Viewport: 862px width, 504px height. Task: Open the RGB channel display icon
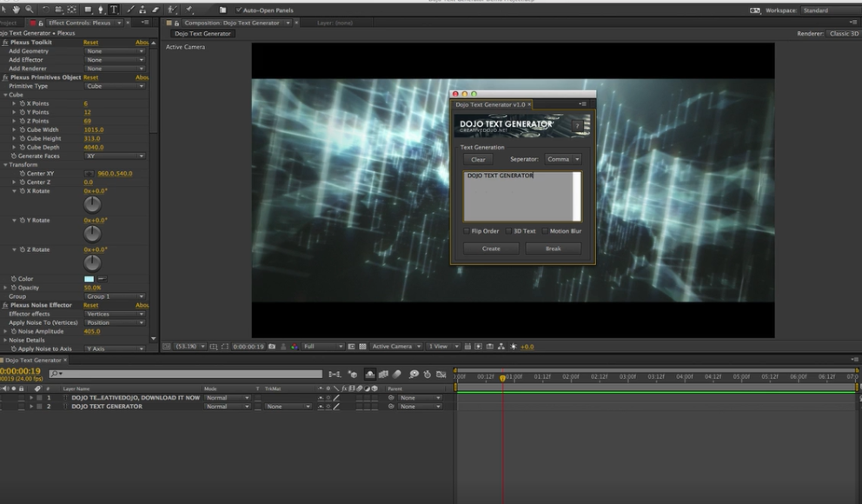click(x=295, y=346)
